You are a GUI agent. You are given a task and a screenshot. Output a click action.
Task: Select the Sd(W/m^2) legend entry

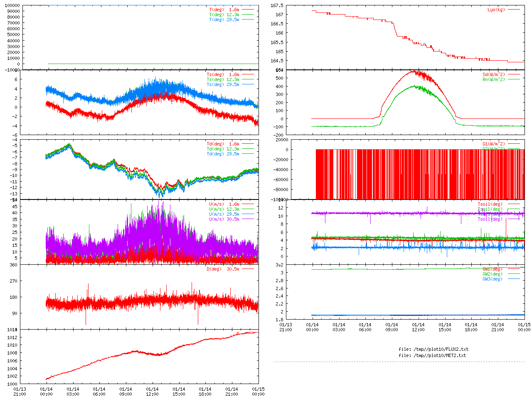pyautogui.click(x=493, y=74)
